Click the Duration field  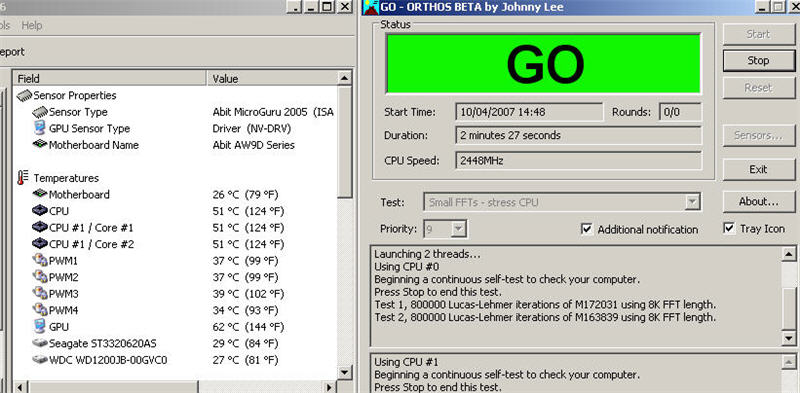pyautogui.click(x=579, y=136)
